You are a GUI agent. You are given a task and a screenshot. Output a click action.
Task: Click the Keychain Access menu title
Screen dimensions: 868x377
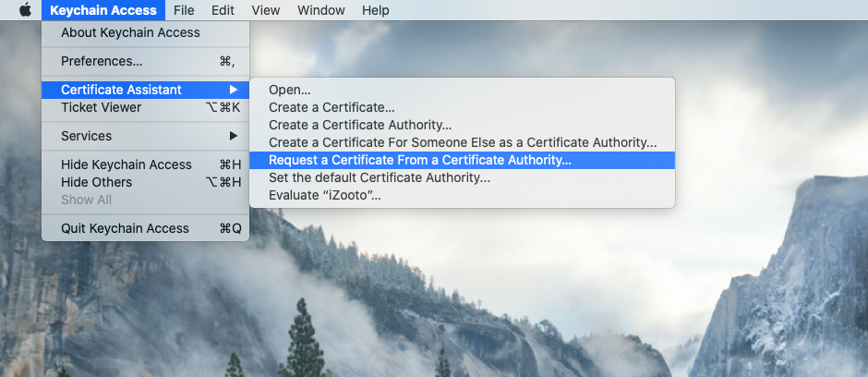(103, 10)
